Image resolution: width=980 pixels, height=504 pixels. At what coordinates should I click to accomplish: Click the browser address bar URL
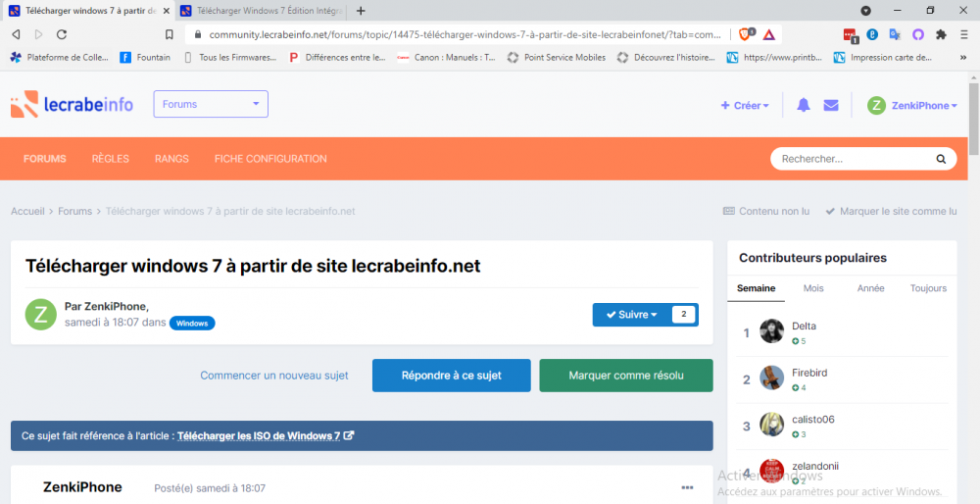point(465,34)
